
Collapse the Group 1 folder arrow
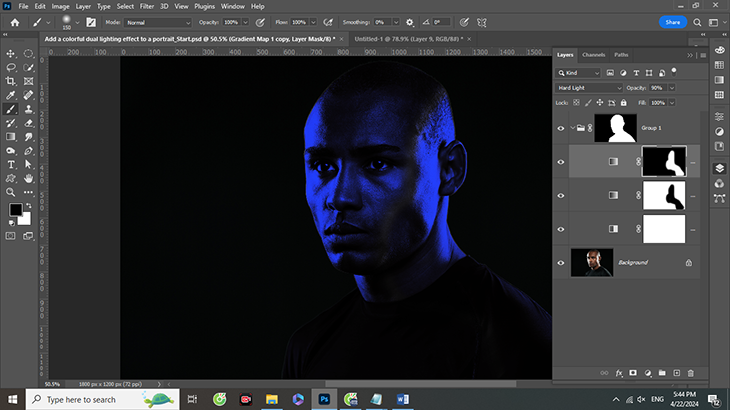click(x=571, y=128)
